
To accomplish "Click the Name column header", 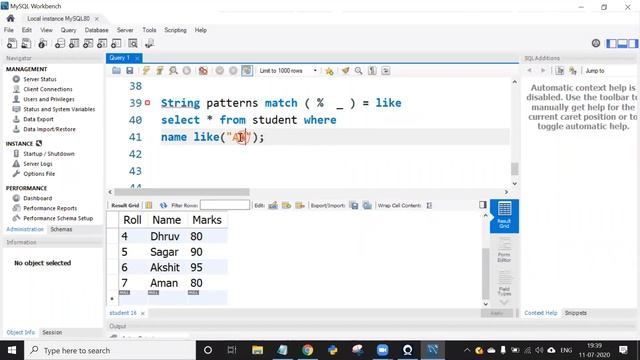I will (167, 220).
